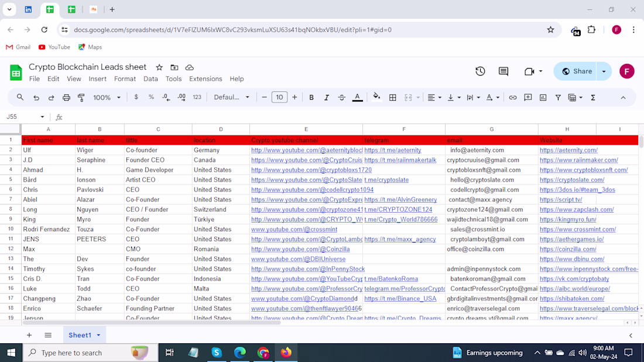Open the Data menu
Viewport: 644px width, 362px height.
(150, 79)
